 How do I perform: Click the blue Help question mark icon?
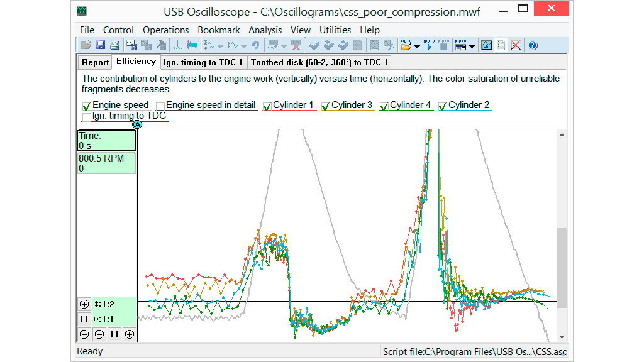(x=532, y=45)
